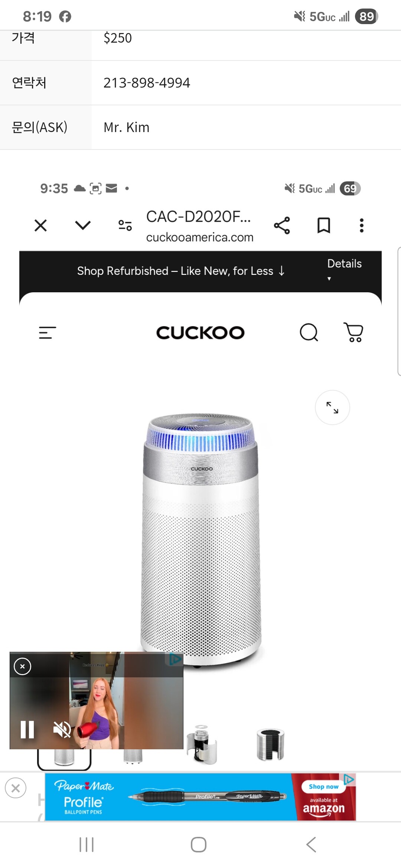
Task: Pause the floating video ad
Action: [27, 730]
